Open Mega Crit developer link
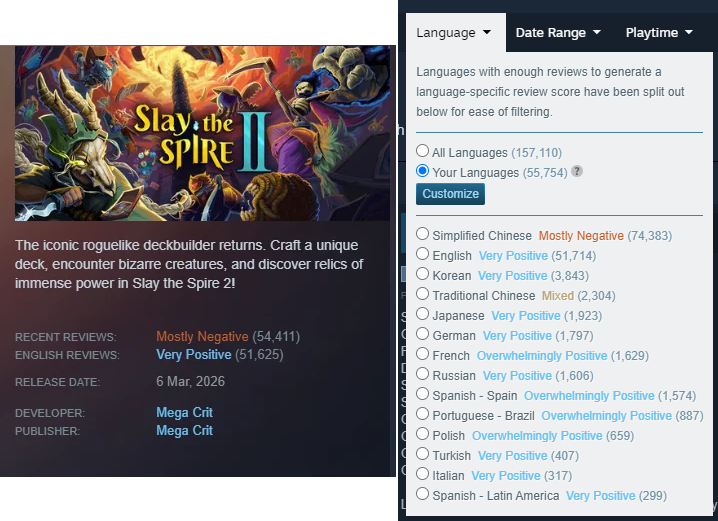This screenshot has height=521, width=718. click(x=184, y=412)
